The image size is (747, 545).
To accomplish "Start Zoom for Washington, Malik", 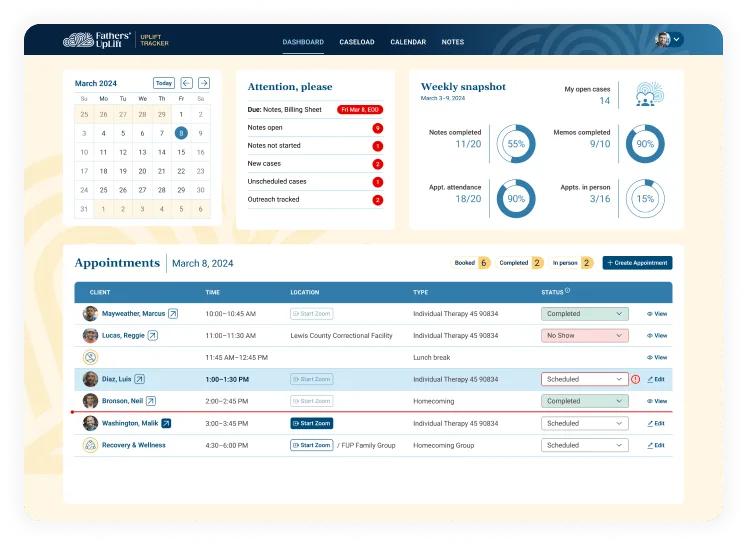I will 312,423.
